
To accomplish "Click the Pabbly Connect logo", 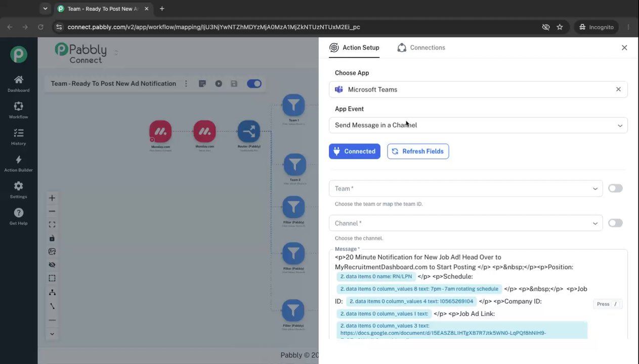I will 81,53.
